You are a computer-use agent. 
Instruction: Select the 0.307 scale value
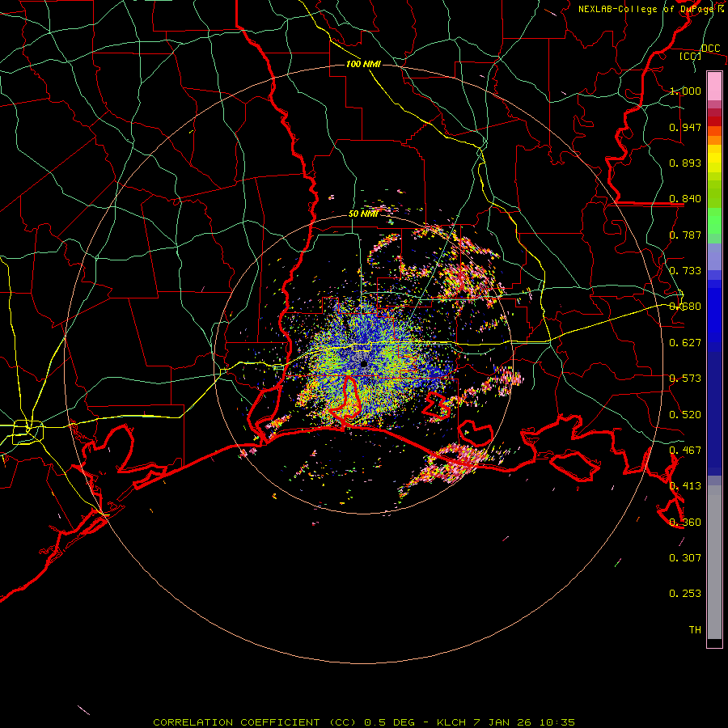[x=685, y=557]
